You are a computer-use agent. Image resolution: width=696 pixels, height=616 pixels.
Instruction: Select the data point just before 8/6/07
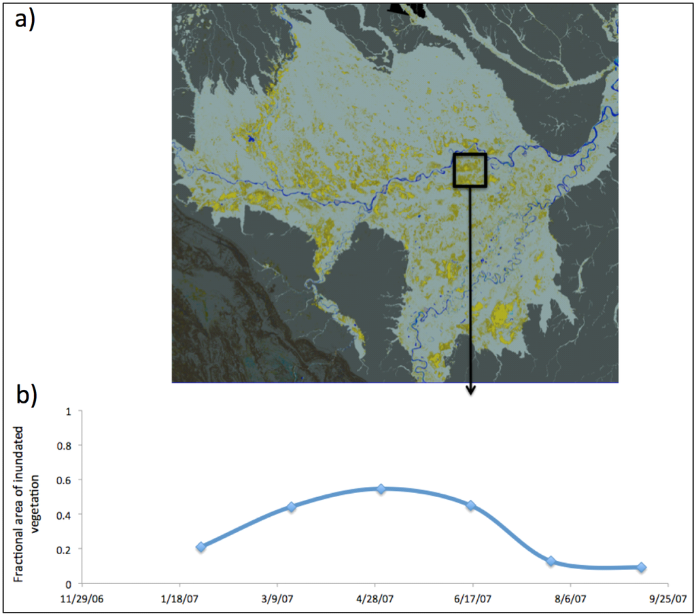click(551, 561)
